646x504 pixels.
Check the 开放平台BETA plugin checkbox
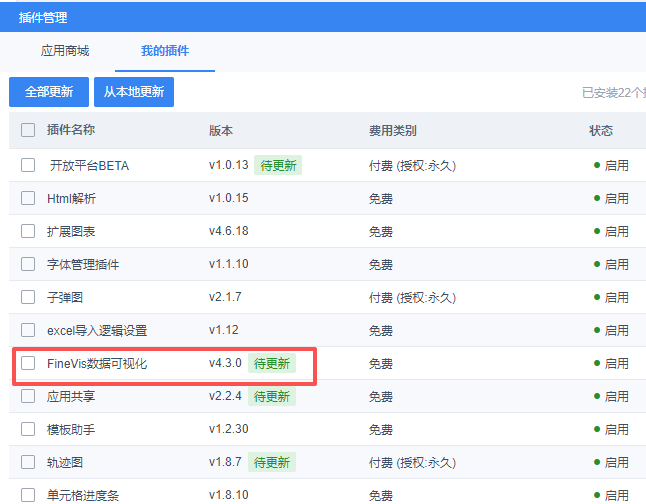click(28, 165)
